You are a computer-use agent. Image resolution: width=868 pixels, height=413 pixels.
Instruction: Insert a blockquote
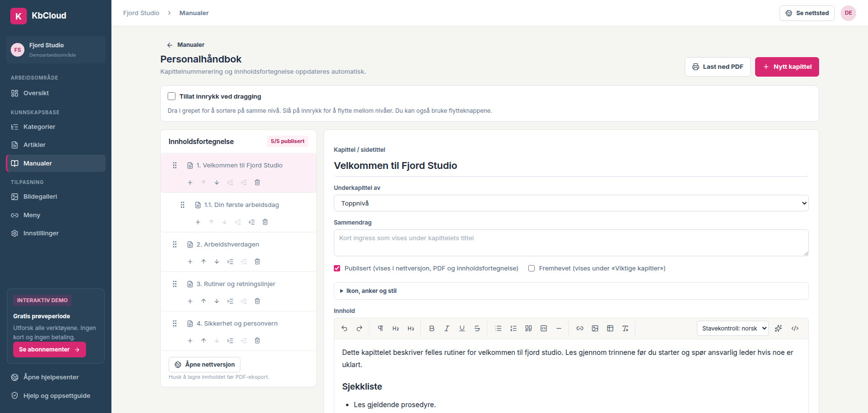528,329
